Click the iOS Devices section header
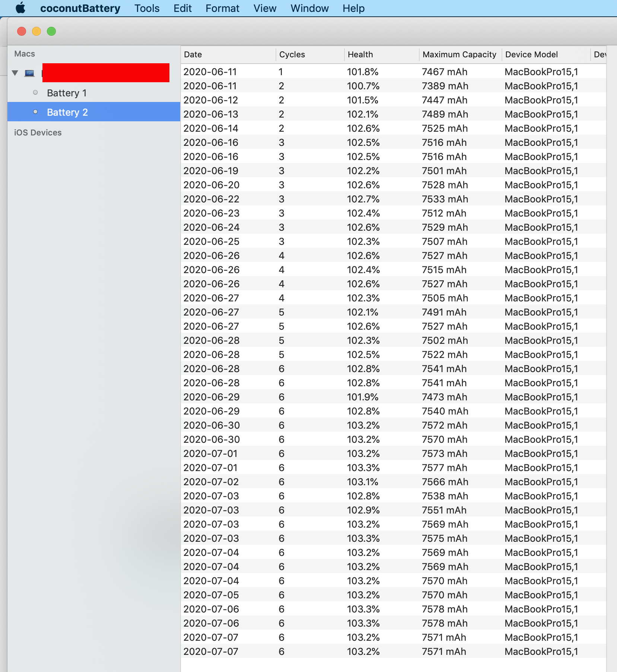This screenshot has height=672, width=617. click(38, 132)
